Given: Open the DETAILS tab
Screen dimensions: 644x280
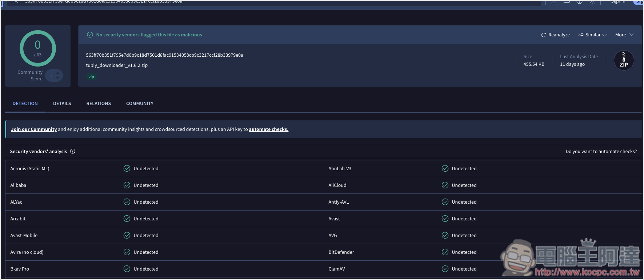Looking at the screenshot, I should pos(62,104).
